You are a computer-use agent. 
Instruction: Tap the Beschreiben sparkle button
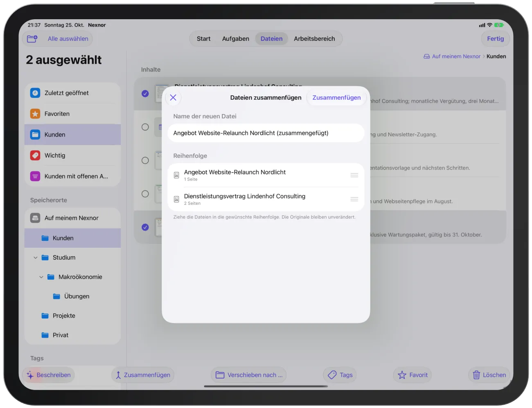tap(49, 375)
